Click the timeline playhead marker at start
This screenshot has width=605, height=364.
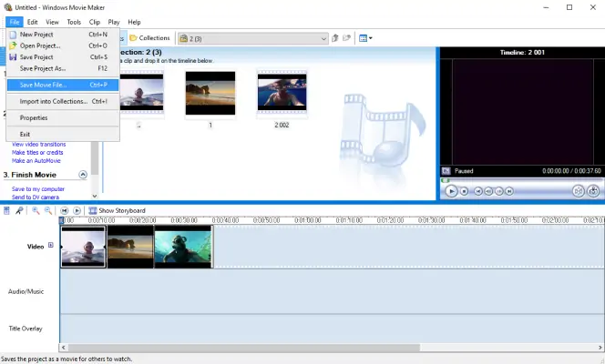(61, 220)
